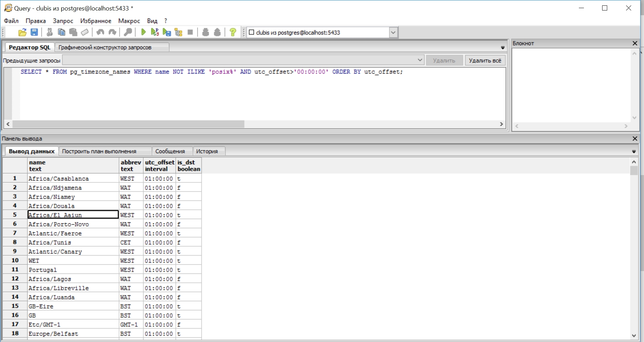Click the Удалить всё button
The image size is (644, 342).
(x=485, y=60)
